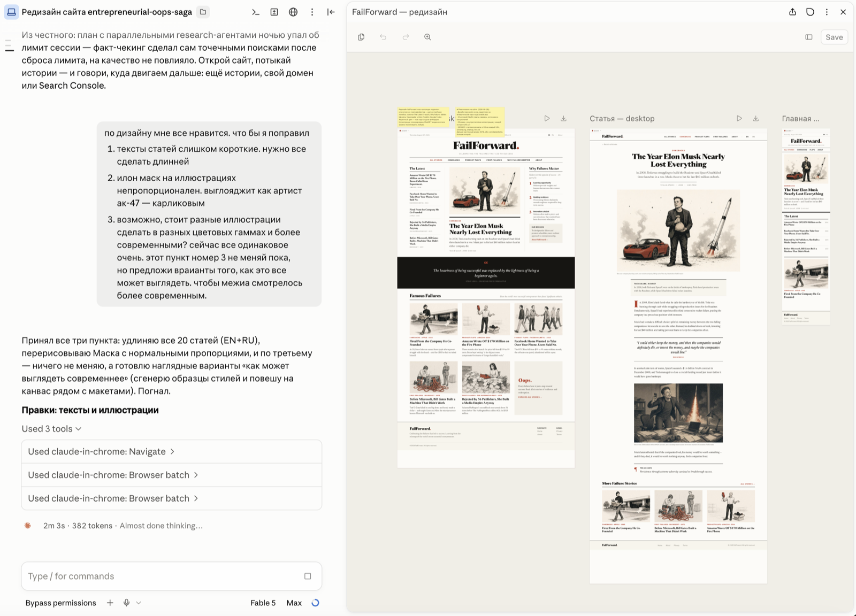Screen dimensions: 856x616
Task: Click the laptop session icon beside the title
Action: 11,12
